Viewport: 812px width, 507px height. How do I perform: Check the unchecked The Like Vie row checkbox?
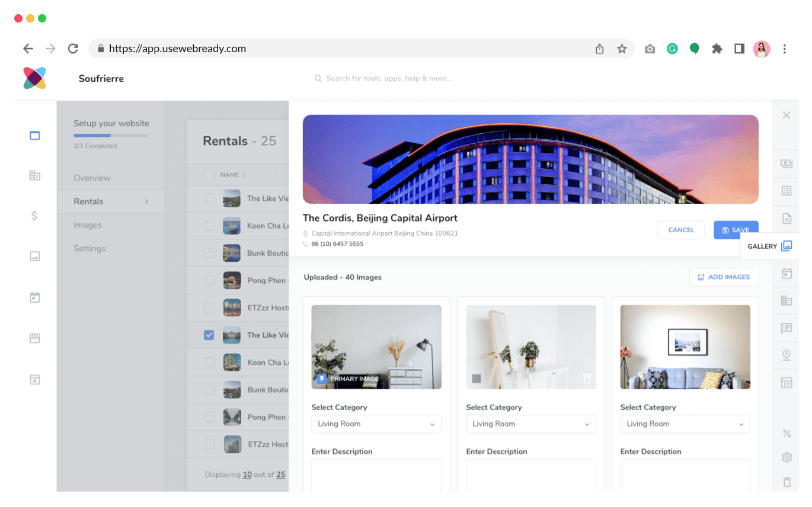click(209, 198)
